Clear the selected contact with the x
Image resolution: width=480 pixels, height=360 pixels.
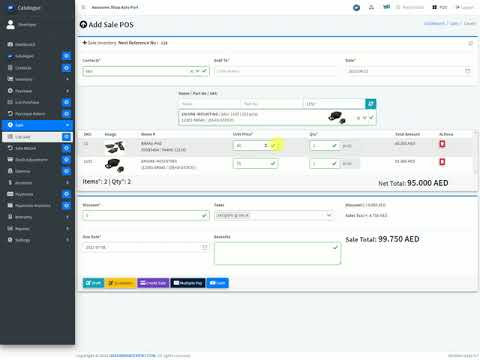(x=192, y=71)
